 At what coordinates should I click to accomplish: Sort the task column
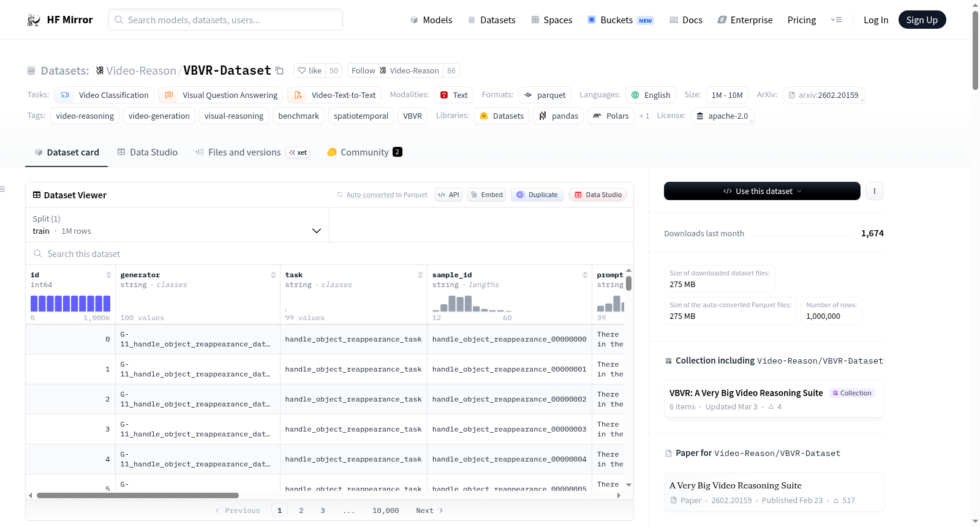tap(420, 275)
